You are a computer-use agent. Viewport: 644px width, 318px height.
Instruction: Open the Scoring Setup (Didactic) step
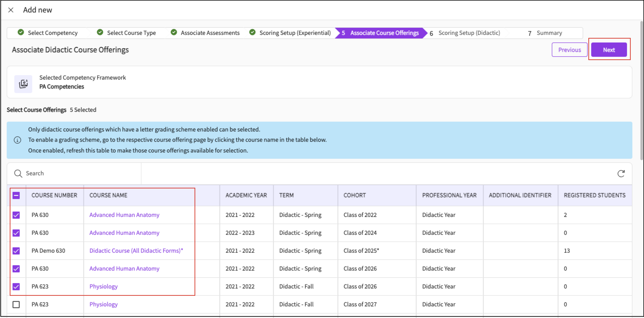coord(469,33)
